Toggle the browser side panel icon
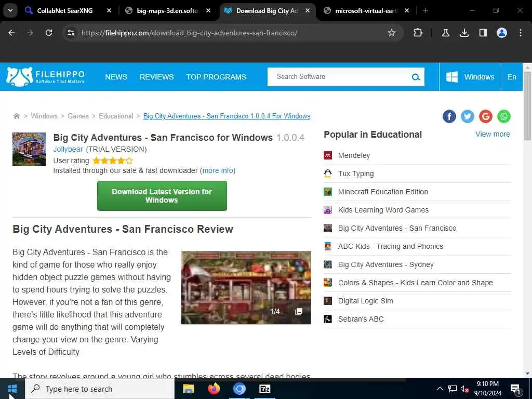 coord(483,33)
